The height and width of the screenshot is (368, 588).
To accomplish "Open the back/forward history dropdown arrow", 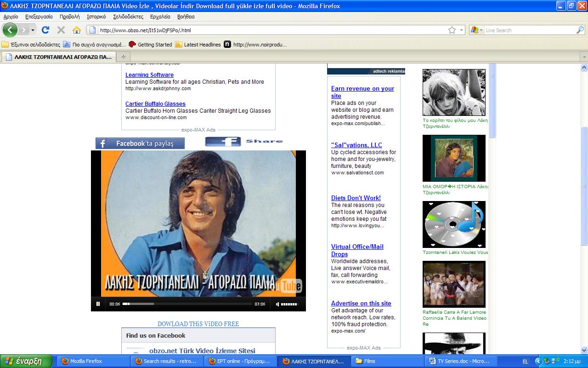I will 33,30.
